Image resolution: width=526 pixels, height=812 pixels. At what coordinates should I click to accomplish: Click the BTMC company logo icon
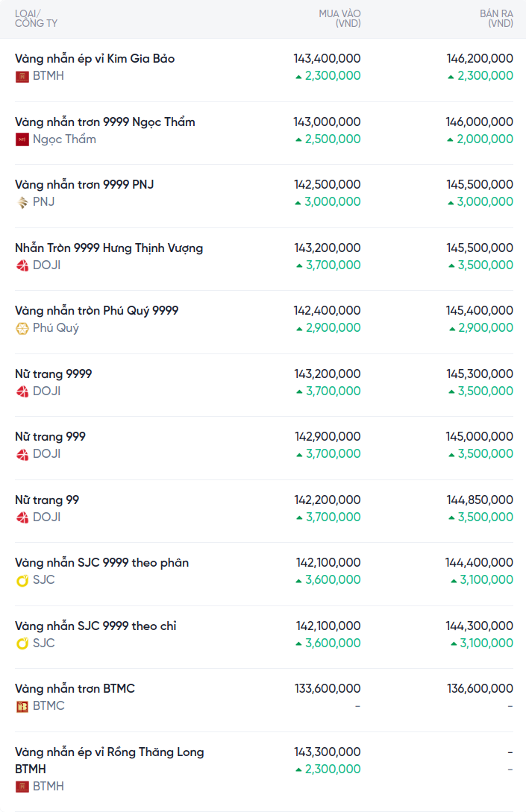[22, 706]
